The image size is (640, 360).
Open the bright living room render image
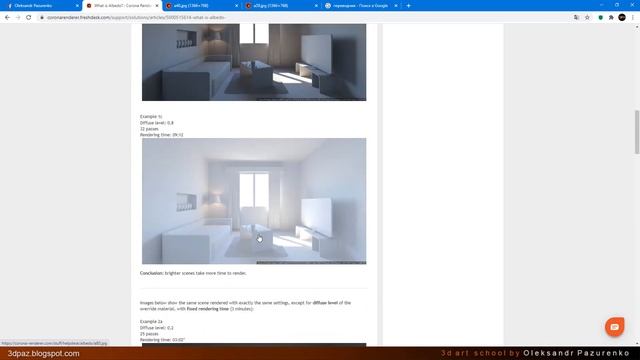(254, 201)
